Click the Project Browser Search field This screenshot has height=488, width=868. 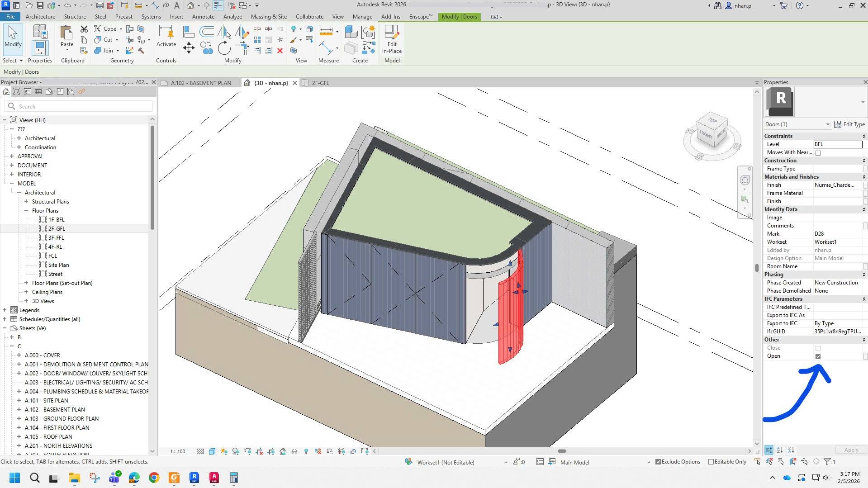pos(79,107)
